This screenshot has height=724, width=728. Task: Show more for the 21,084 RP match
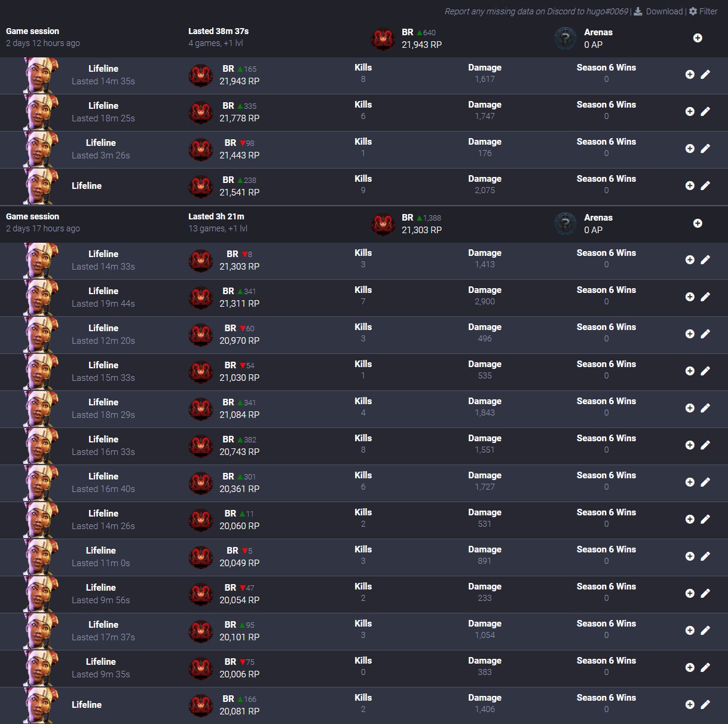coord(690,408)
